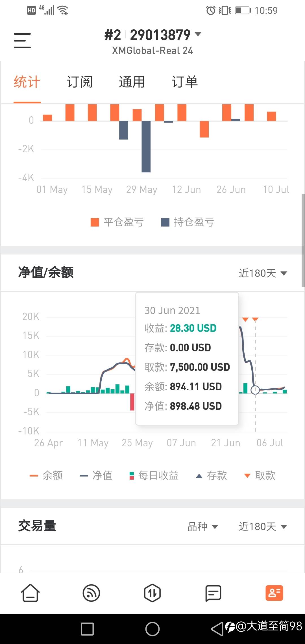This screenshot has height=644, width=305.
Task: Toggle 每日收益 legend series
Action: [x=154, y=476]
